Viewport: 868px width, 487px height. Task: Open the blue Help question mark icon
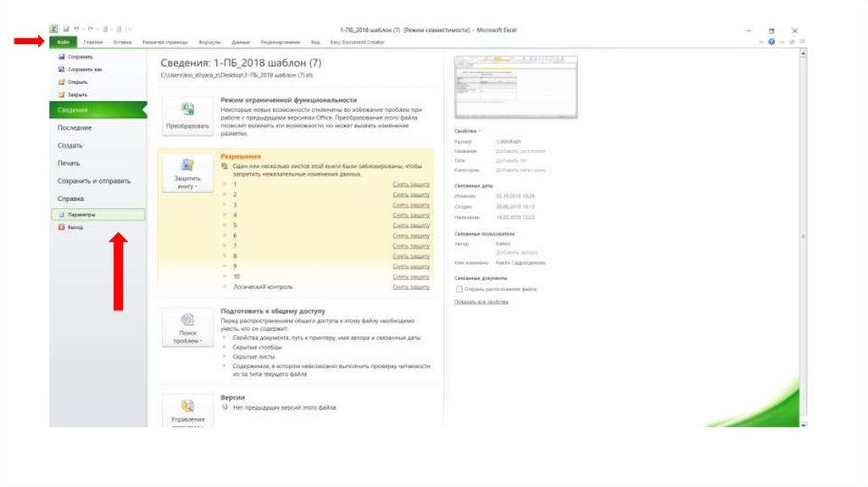(x=771, y=42)
